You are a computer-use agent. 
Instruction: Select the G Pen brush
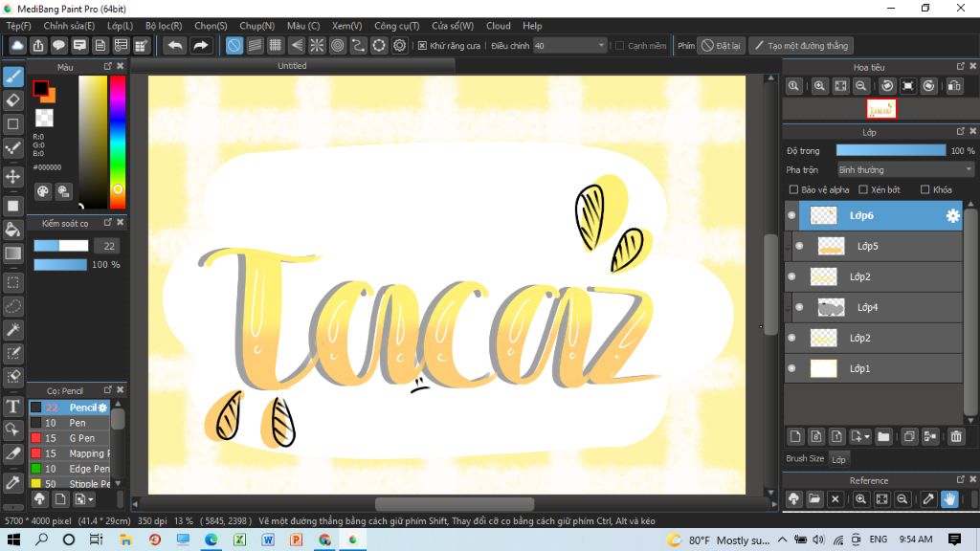coord(70,438)
